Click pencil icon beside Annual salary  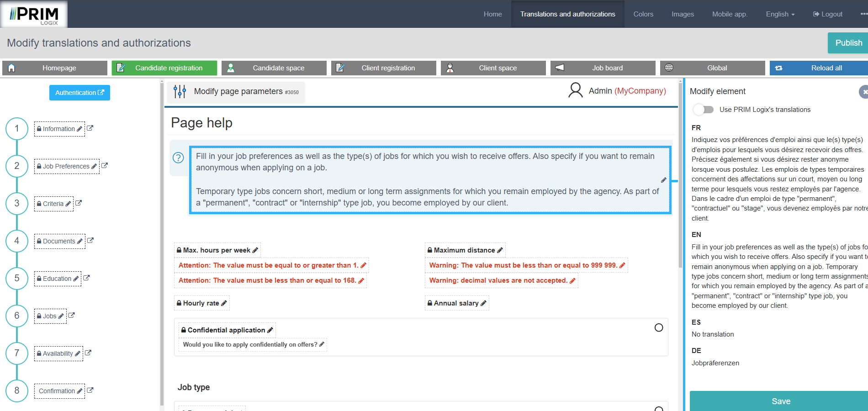(x=483, y=303)
